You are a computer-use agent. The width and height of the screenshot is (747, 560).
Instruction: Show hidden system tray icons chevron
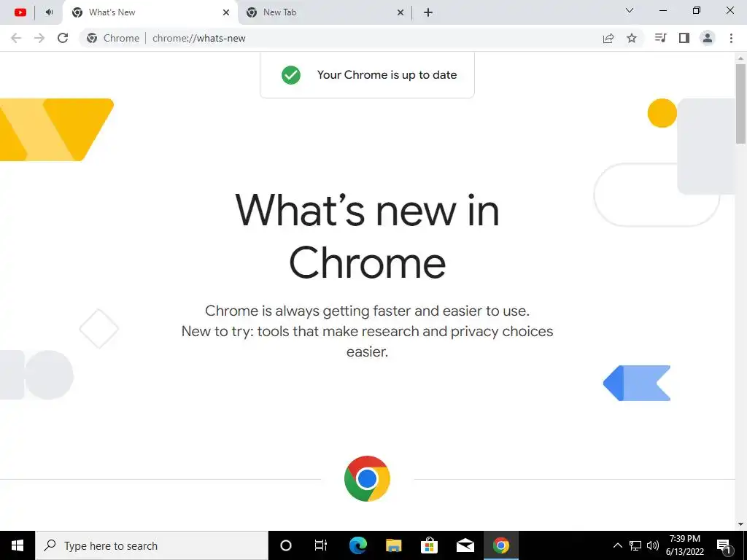coord(617,545)
